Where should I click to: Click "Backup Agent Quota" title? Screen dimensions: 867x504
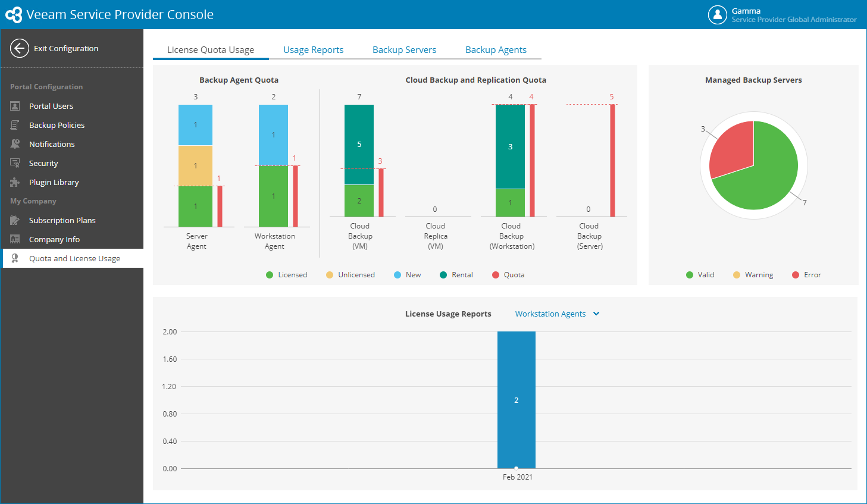click(x=239, y=80)
